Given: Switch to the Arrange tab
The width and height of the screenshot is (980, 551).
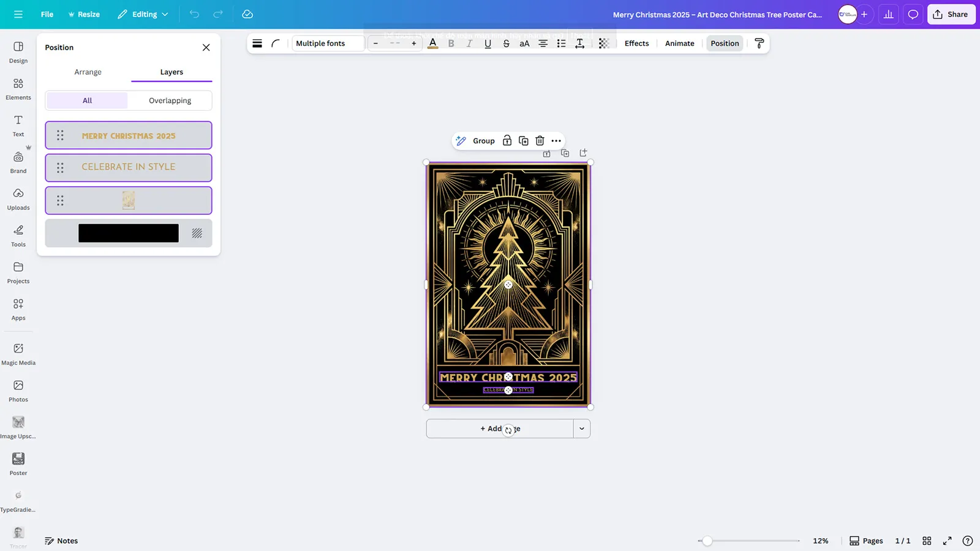Looking at the screenshot, I should [x=88, y=72].
